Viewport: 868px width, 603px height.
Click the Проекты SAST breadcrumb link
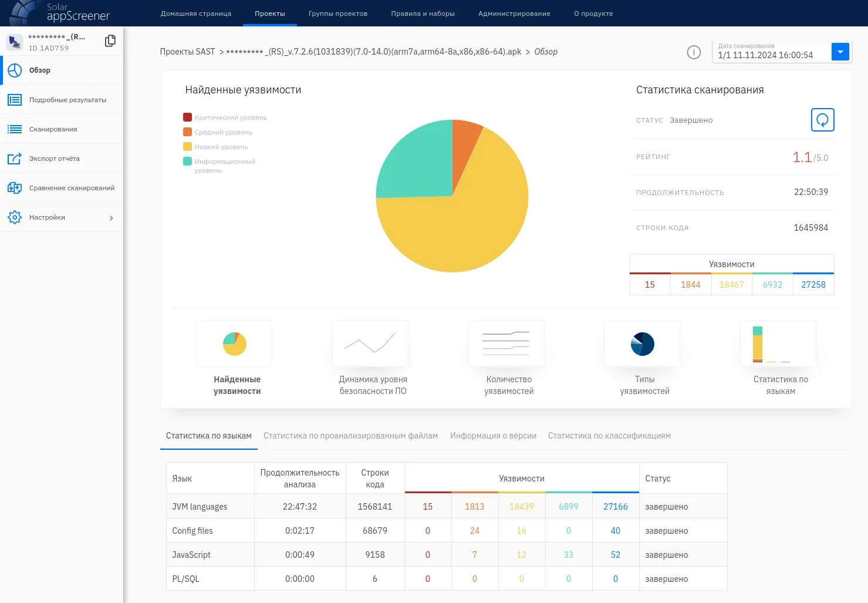[x=187, y=52]
